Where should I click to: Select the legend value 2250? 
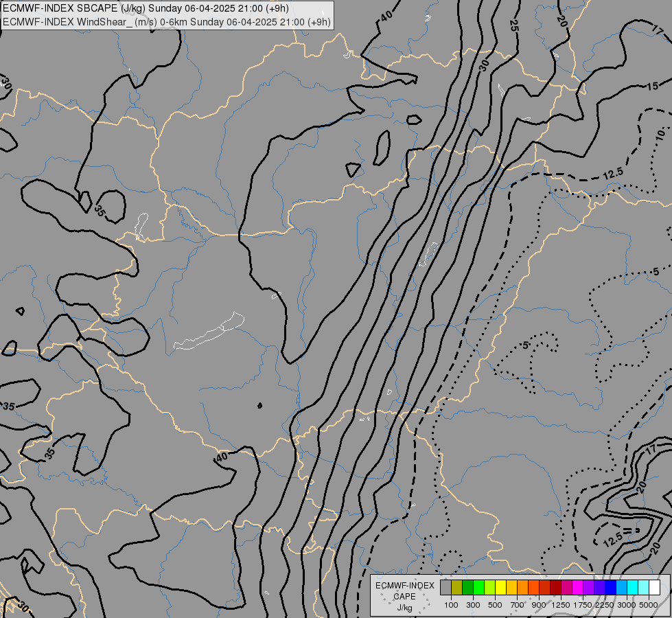(x=605, y=605)
